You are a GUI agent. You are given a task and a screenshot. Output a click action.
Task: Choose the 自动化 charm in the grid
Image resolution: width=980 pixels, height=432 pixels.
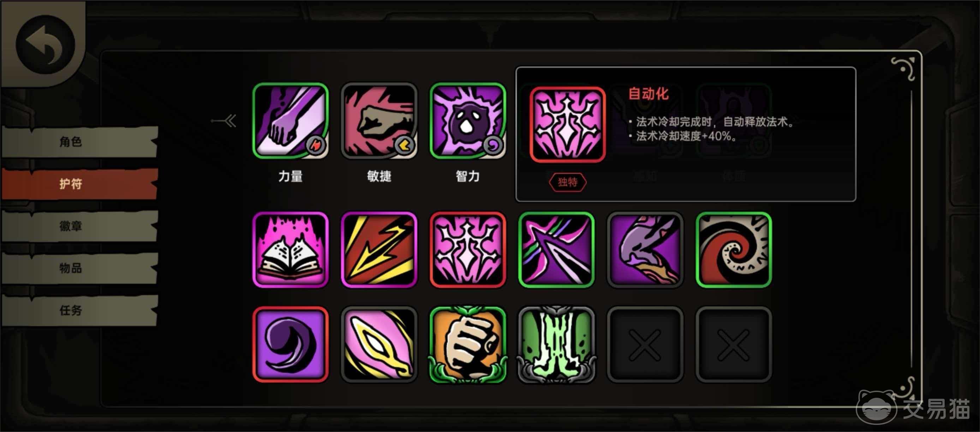tap(467, 250)
